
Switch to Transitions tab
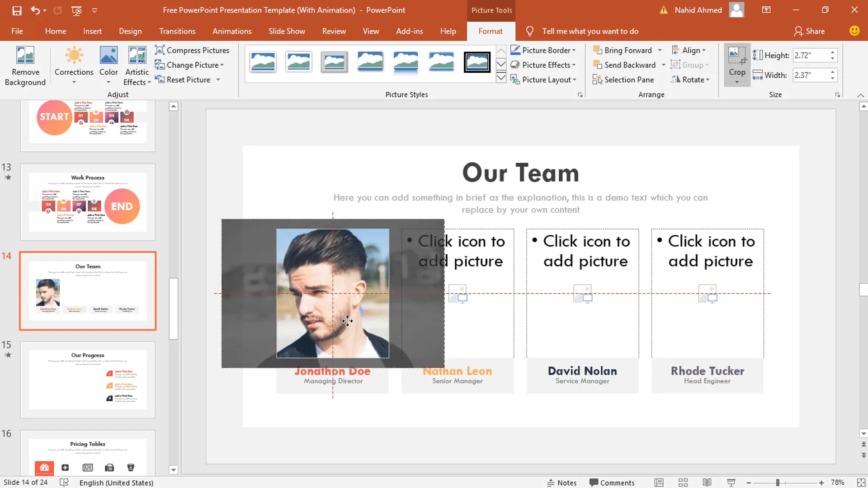(x=177, y=31)
